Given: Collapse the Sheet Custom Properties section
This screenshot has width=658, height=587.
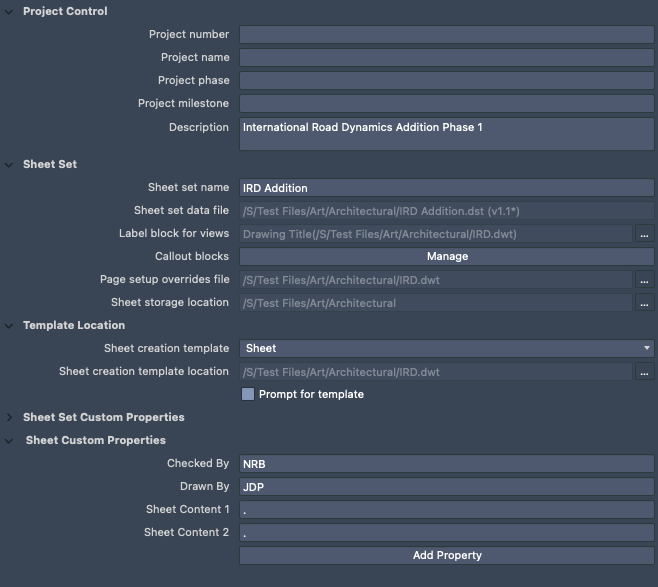Looking at the screenshot, I should [x=11, y=440].
